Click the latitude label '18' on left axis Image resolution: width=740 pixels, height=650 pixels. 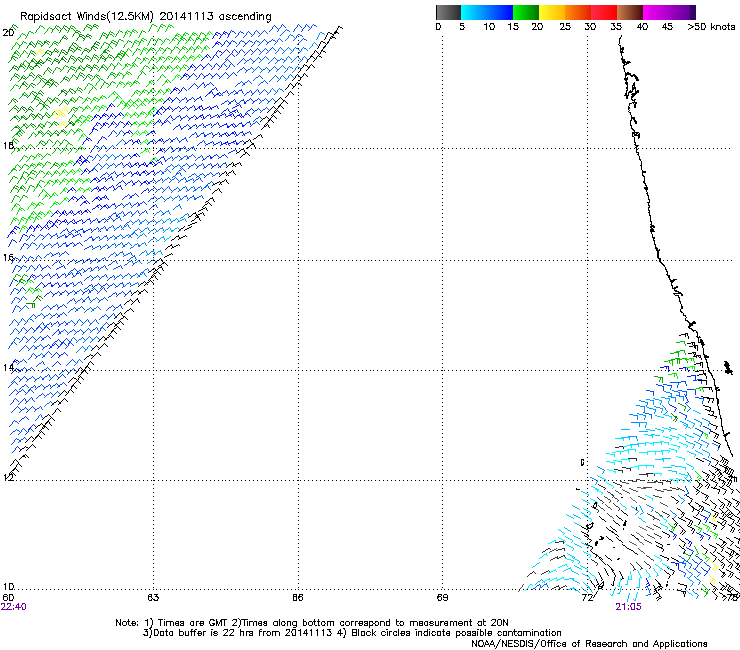(x=8, y=145)
